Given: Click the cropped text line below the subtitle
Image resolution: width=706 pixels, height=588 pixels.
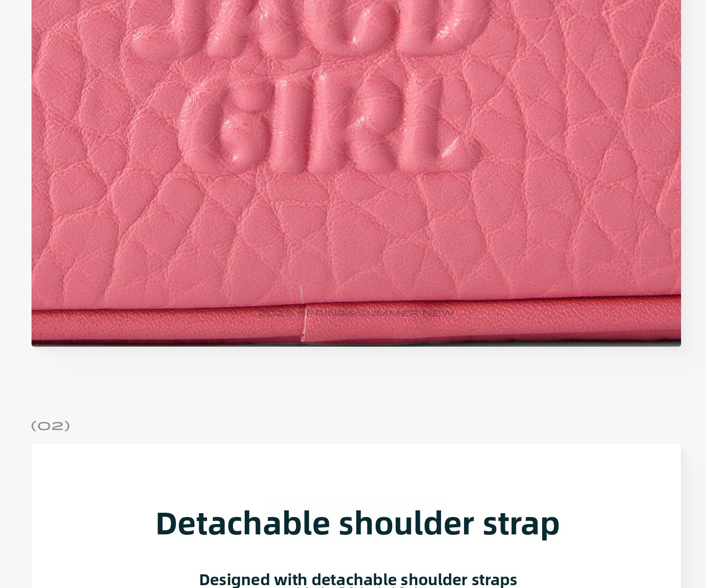Looking at the screenshot, I should pos(358,587).
